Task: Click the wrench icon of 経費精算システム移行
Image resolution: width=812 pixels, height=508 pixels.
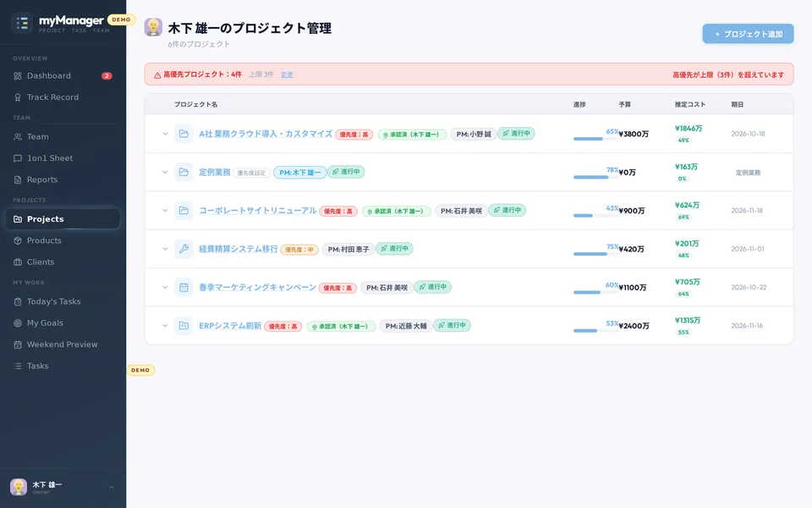Action: (184, 249)
